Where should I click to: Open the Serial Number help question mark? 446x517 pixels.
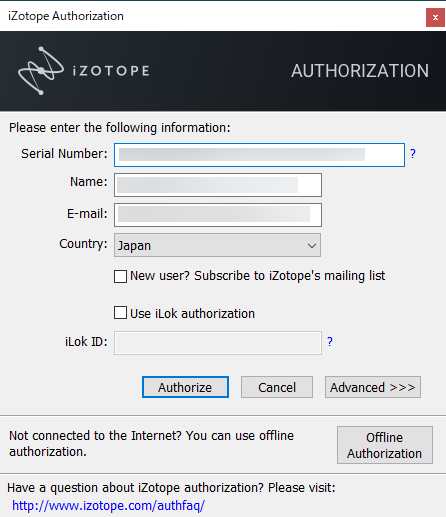tap(413, 154)
